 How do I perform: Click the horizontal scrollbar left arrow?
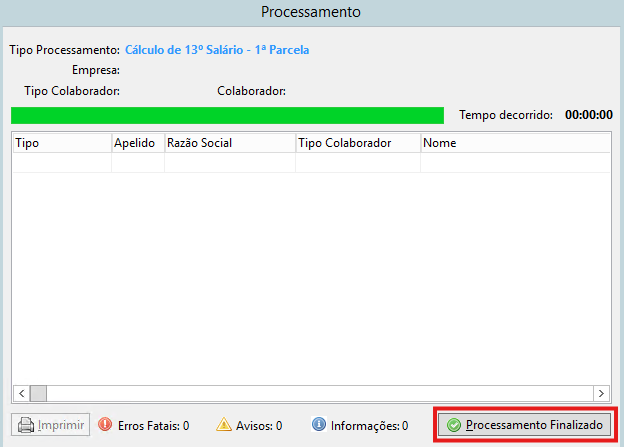tap(22, 394)
